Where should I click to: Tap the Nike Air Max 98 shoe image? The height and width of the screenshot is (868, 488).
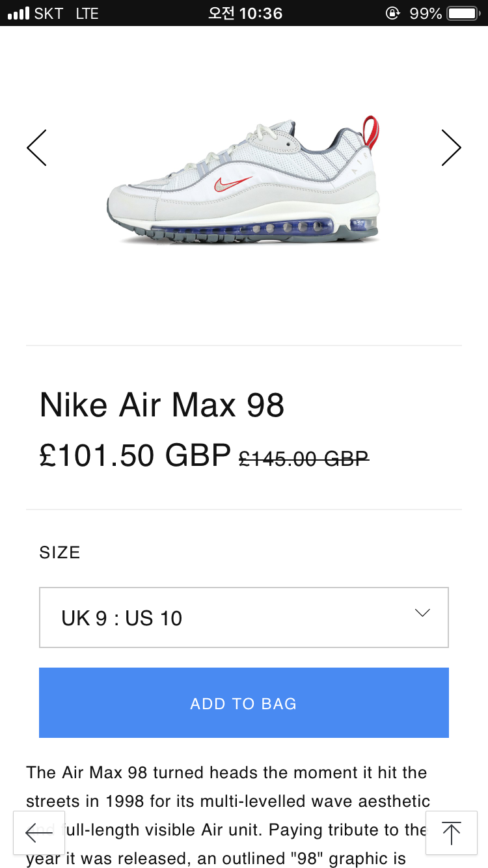pos(244,182)
